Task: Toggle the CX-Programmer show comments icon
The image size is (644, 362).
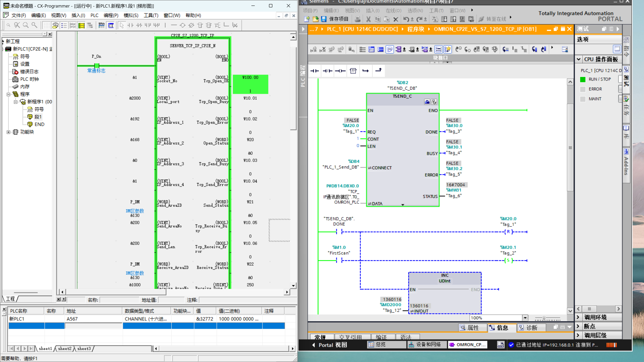Action: pyautogui.click(x=55, y=25)
